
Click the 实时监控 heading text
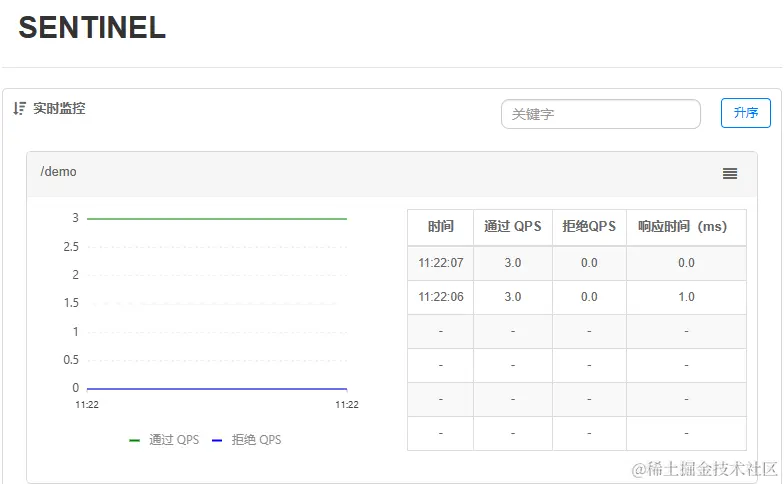pos(59,108)
